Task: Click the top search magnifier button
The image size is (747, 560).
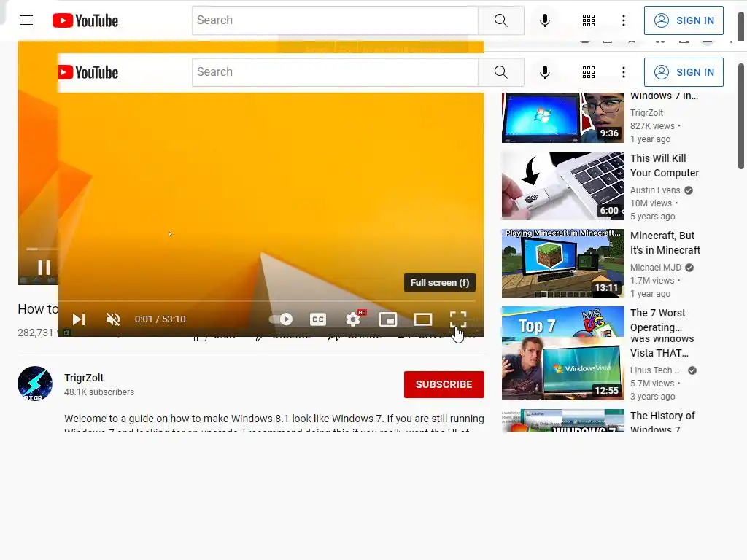Action: 500,20
